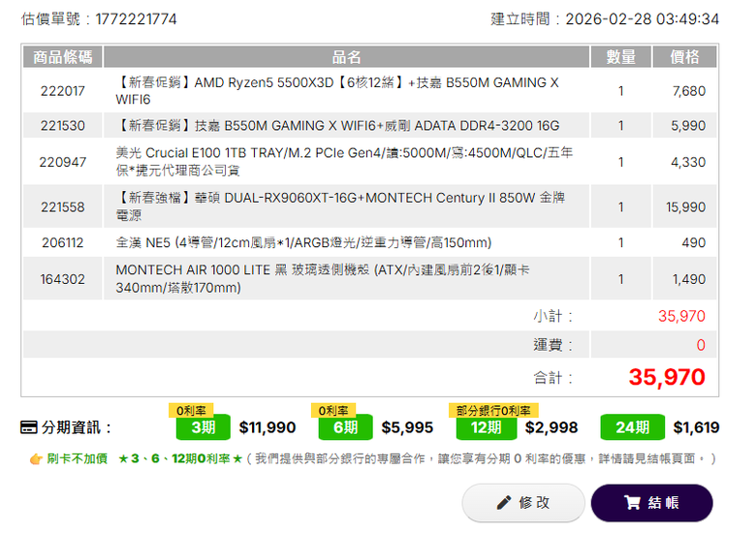The image size is (756, 533).
Task: Click the 價格 column header
Action: 684,57
